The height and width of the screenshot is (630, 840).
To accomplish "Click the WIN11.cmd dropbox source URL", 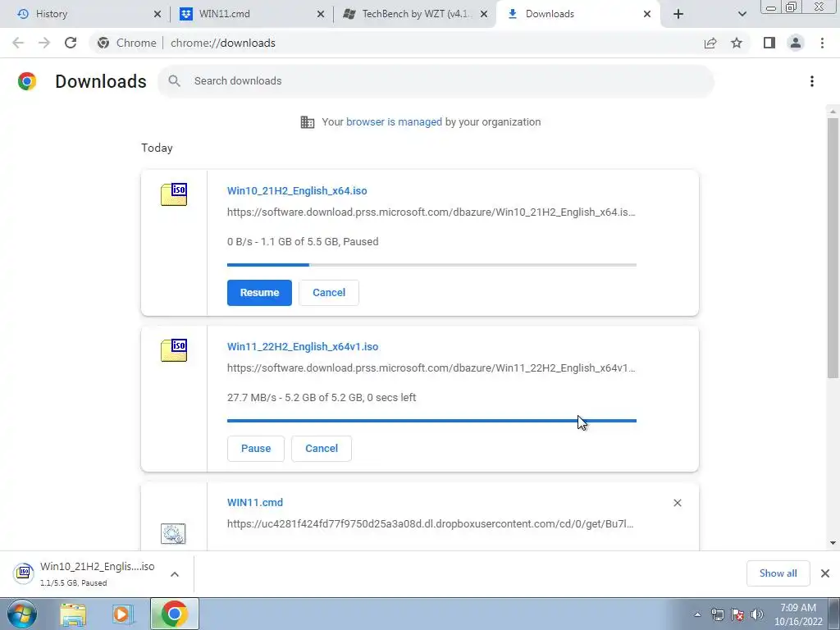I will coord(430,524).
